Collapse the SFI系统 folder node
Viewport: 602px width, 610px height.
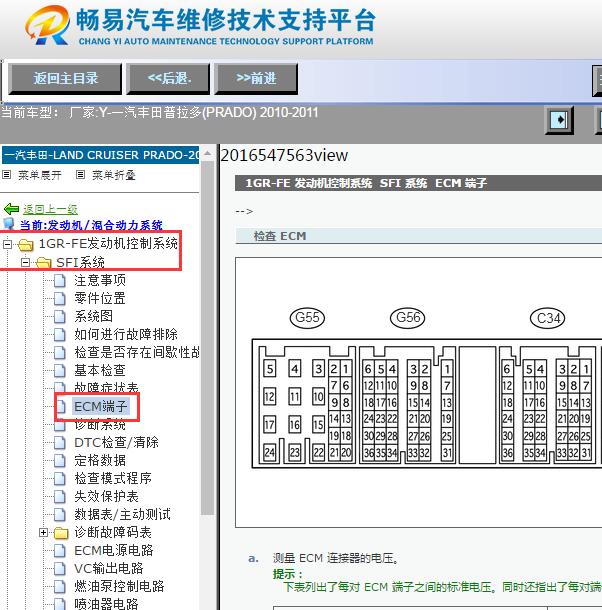pyautogui.click(x=25, y=263)
